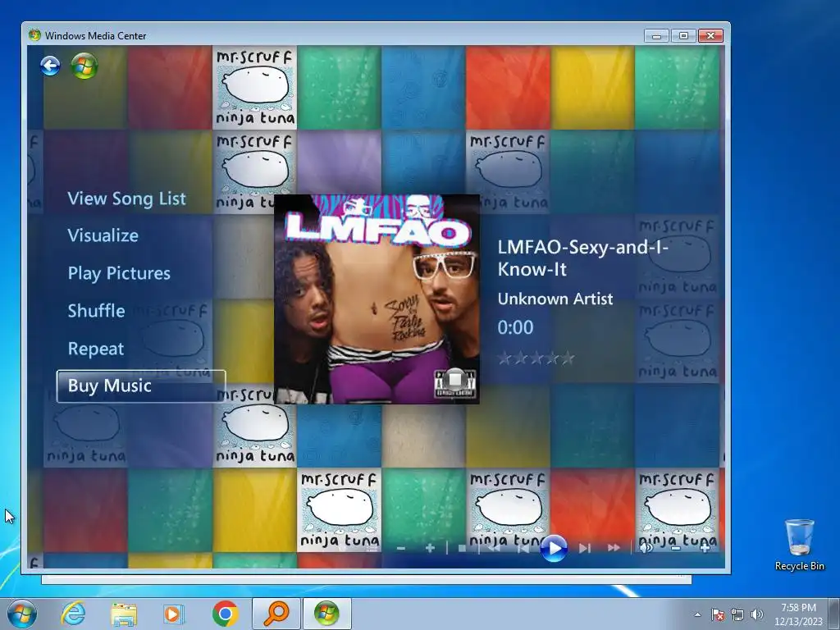Click Media Center taskbar button

[327, 614]
